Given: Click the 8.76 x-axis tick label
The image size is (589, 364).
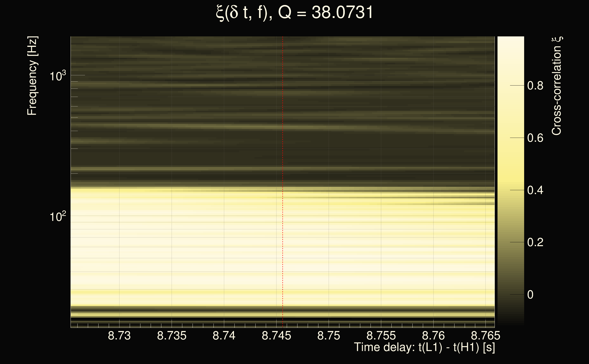Looking at the screenshot, I should pyautogui.click(x=433, y=336).
